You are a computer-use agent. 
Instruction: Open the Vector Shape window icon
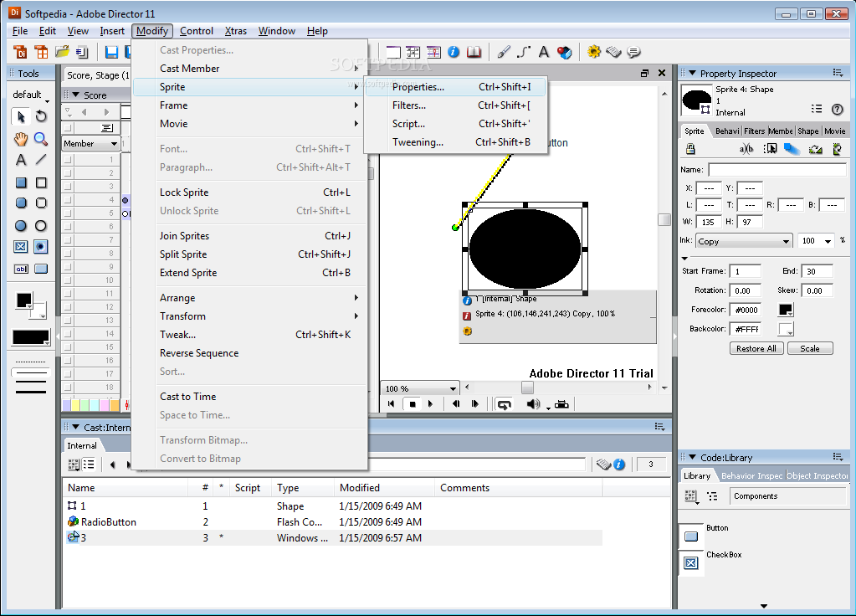(x=524, y=52)
